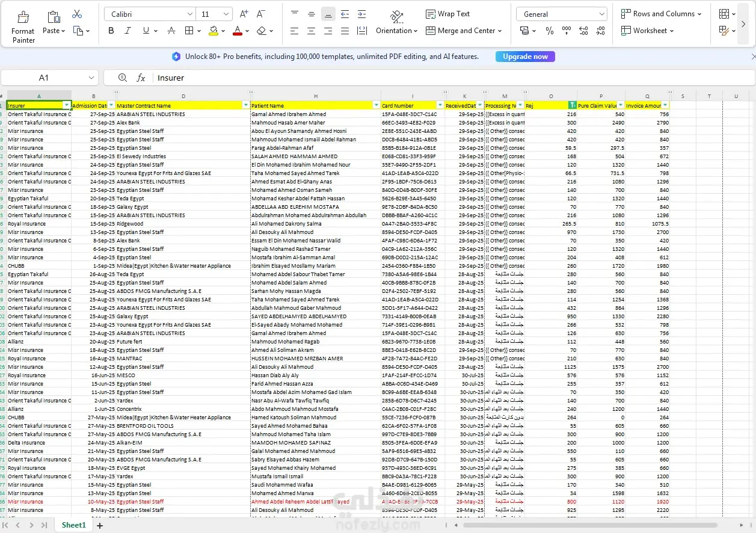Increase font size with the A+ icon
Screen dimensions: 756x533
pos(244,14)
